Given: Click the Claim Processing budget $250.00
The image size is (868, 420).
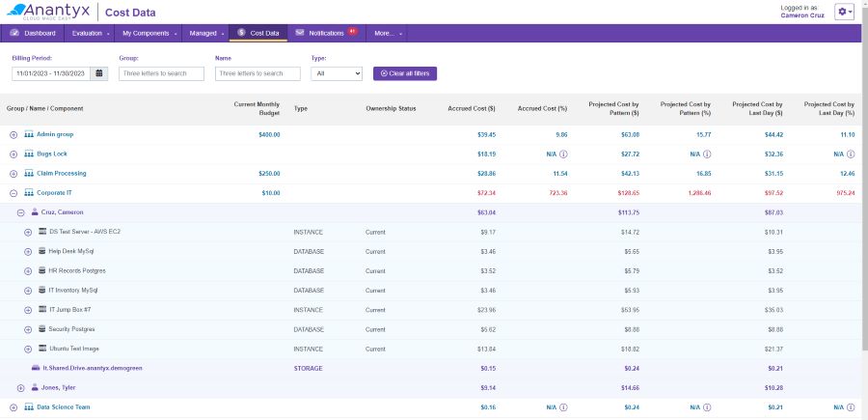Looking at the screenshot, I should (x=269, y=174).
